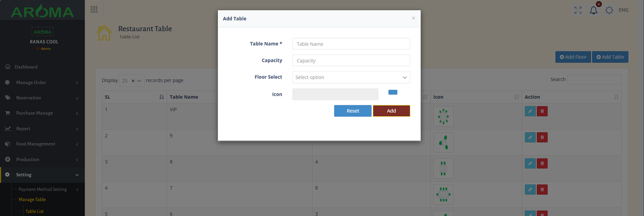Click the notification bell icon

click(593, 10)
